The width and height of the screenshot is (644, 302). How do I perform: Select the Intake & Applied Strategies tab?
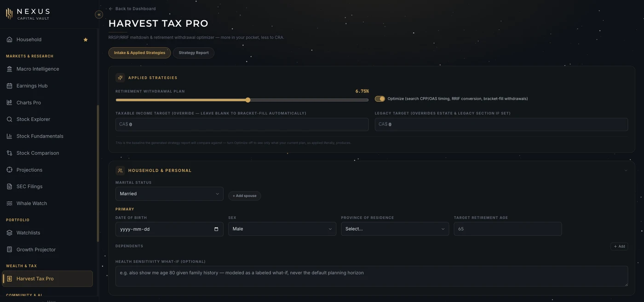(x=139, y=53)
